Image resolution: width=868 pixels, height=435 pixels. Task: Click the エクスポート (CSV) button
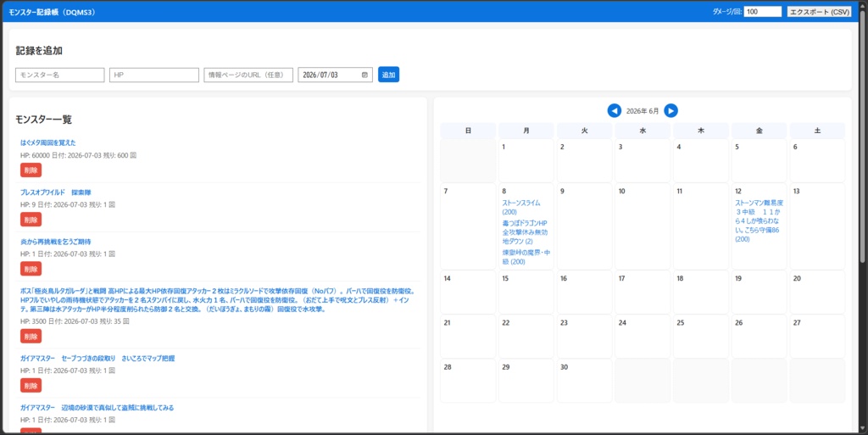[820, 12]
